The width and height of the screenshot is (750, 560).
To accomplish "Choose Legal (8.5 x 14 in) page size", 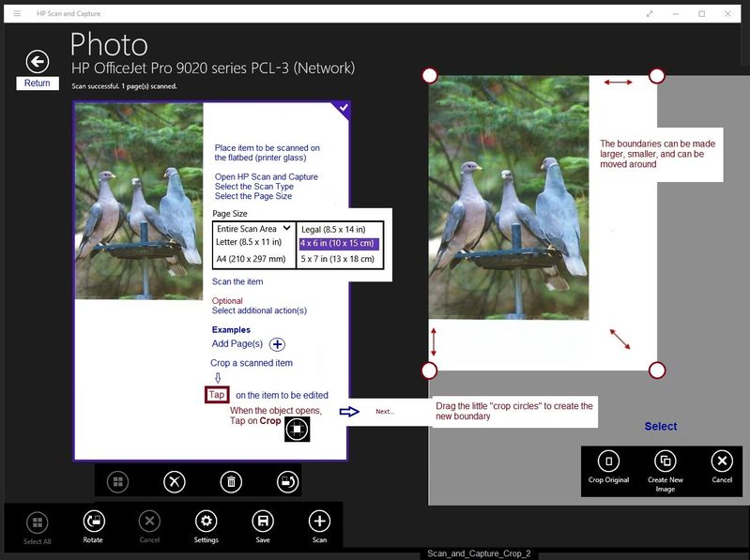I will (333, 230).
